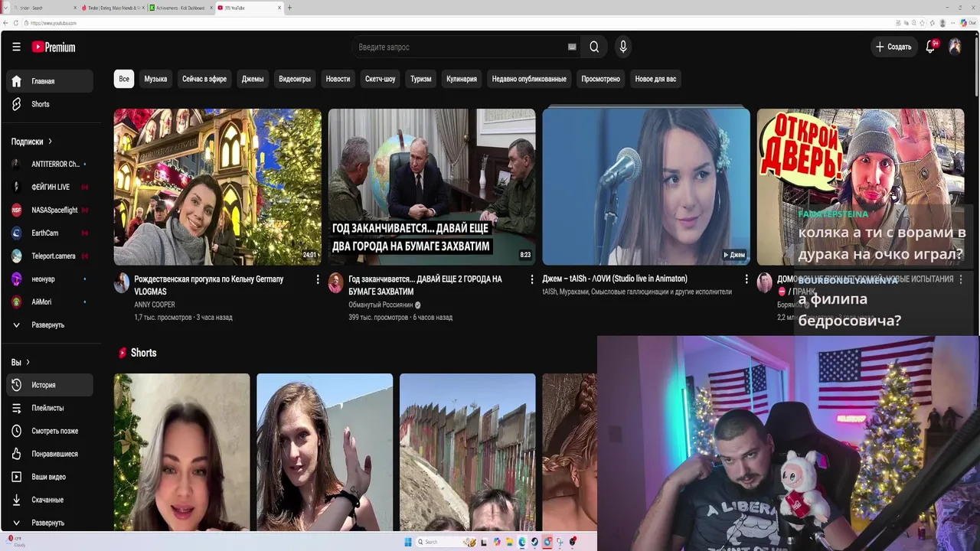980x551 pixels.
Task: Open История in sidebar
Action: (x=50, y=385)
